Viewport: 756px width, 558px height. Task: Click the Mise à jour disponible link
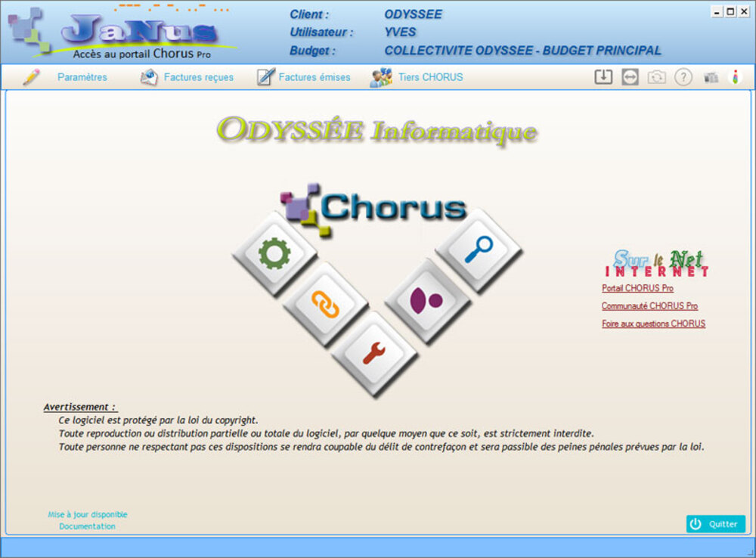tap(88, 514)
